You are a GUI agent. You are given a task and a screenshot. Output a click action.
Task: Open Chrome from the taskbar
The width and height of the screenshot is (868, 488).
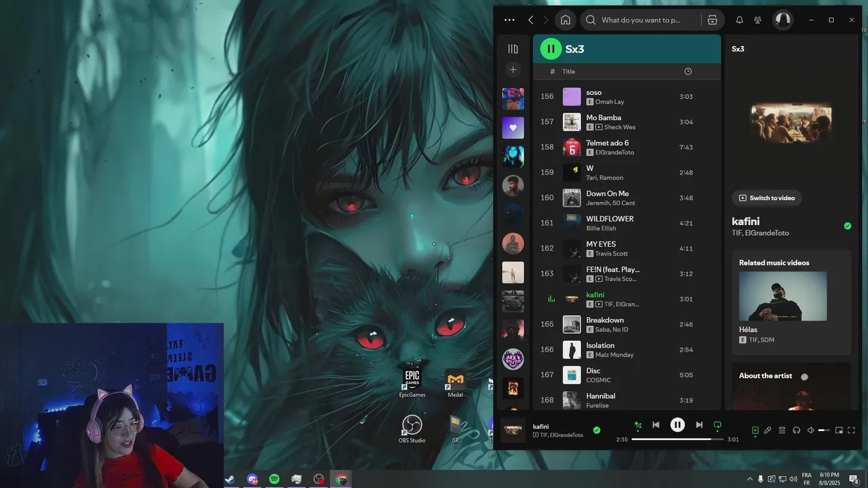(x=341, y=479)
